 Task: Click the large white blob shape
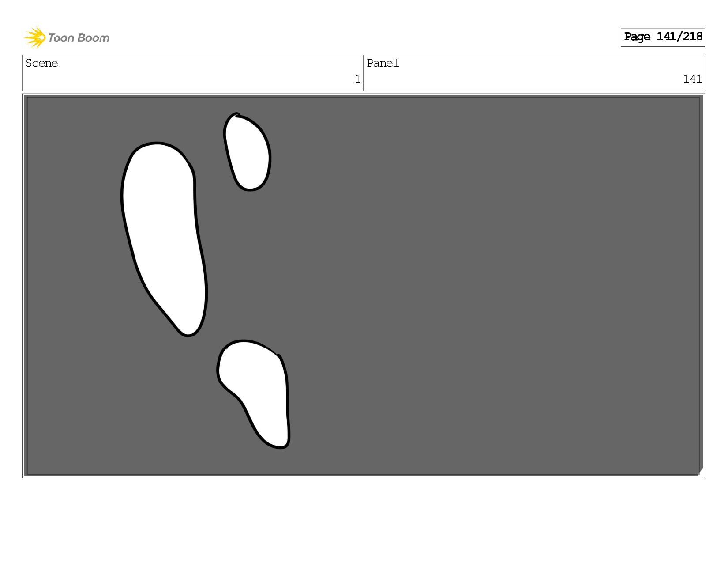(165, 239)
